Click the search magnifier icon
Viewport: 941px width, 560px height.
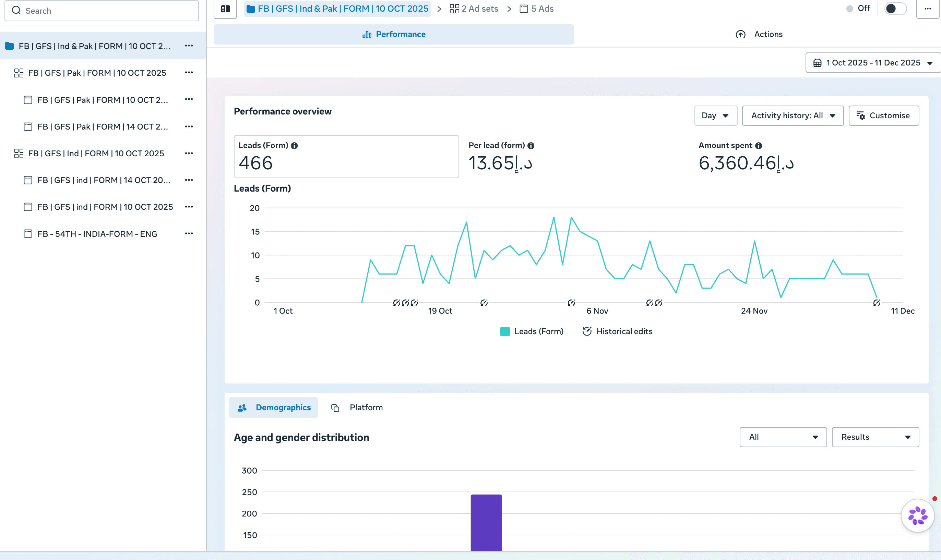[16, 11]
